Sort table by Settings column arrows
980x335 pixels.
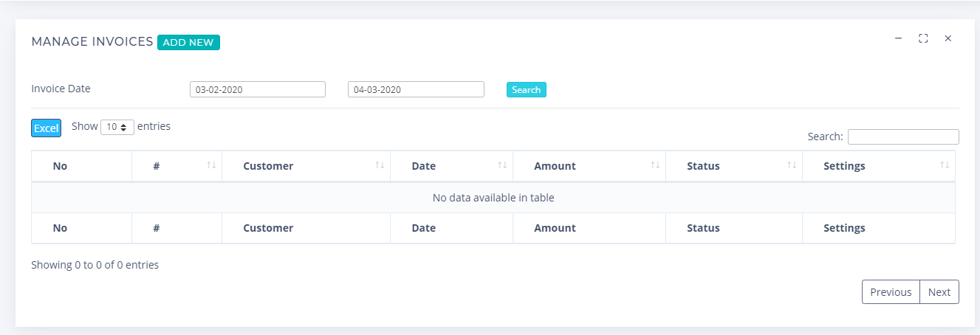click(x=945, y=165)
